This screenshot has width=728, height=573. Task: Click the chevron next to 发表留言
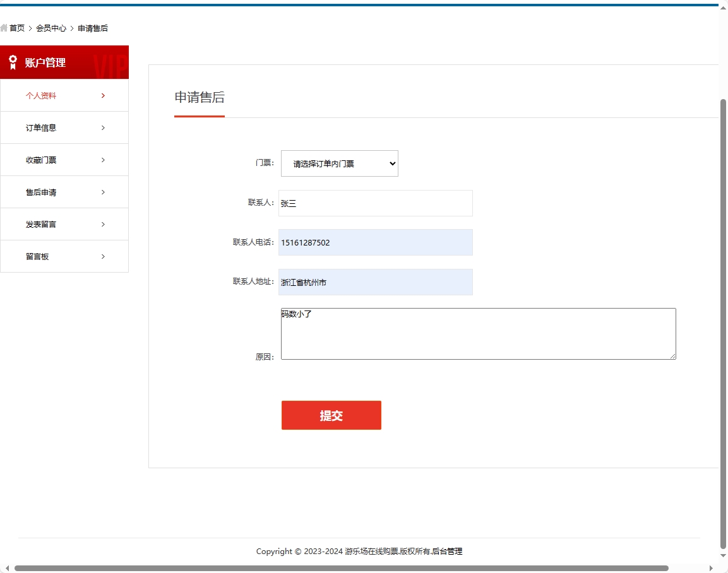(103, 224)
